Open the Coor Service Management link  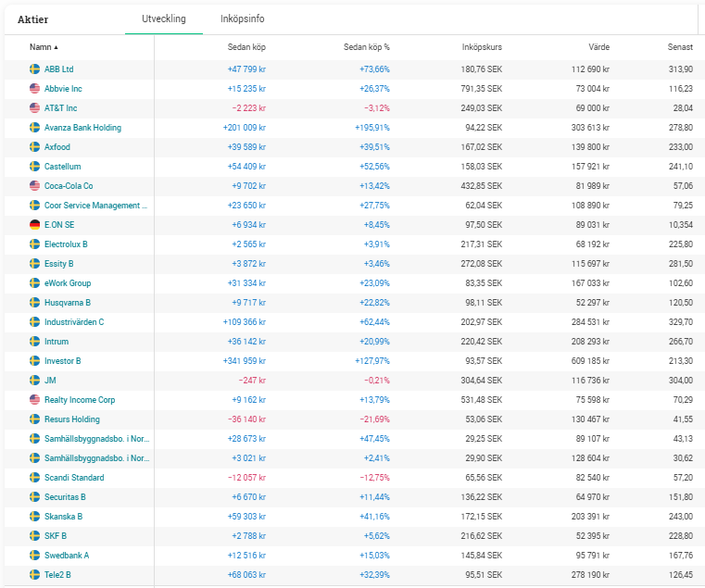click(x=95, y=206)
